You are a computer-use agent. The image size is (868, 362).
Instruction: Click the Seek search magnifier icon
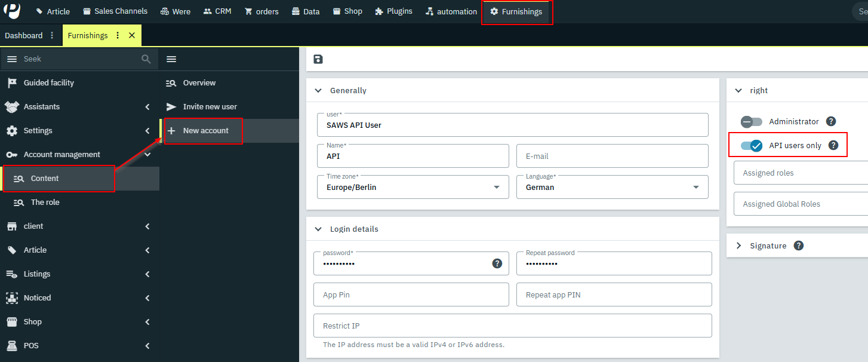pyautogui.click(x=146, y=59)
